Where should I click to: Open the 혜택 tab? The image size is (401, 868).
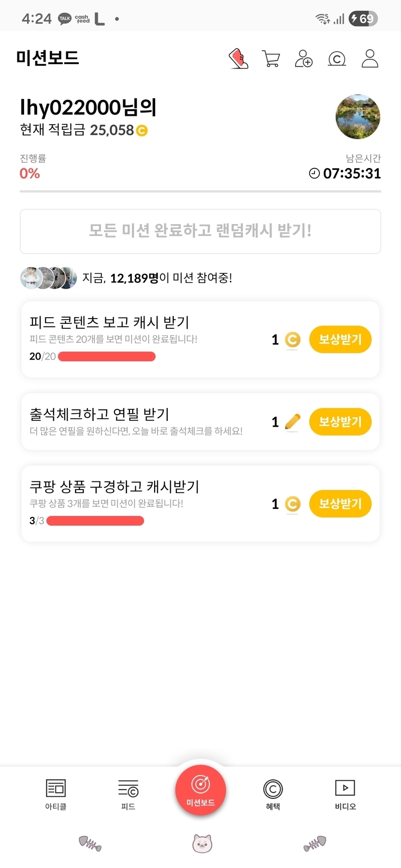coord(273,794)
